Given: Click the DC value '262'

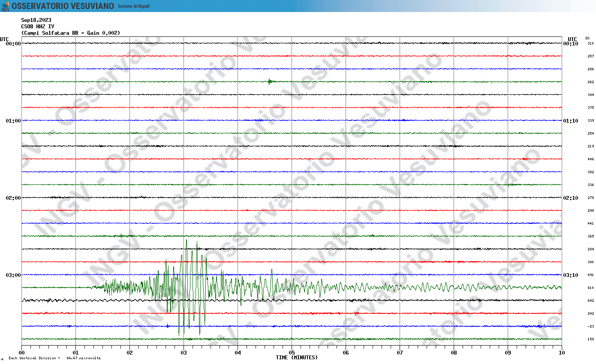Looking at the screenshot, I should 590,82.
